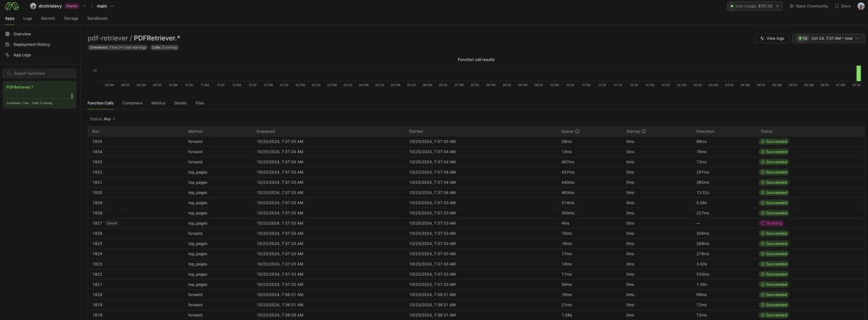Focus the Search functions field
This screenshot has width=868, height=320.
[x=40, y=73]
